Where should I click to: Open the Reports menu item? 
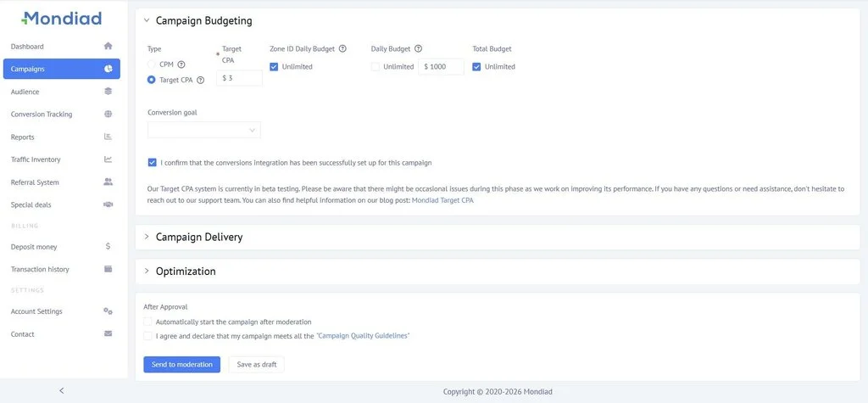click(x=61, y=137)
